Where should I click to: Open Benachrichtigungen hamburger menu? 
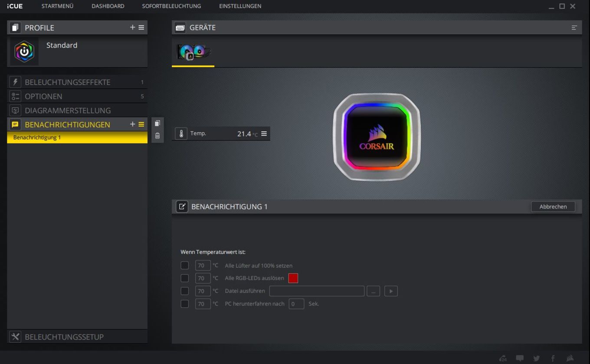(x=141, y=124)
